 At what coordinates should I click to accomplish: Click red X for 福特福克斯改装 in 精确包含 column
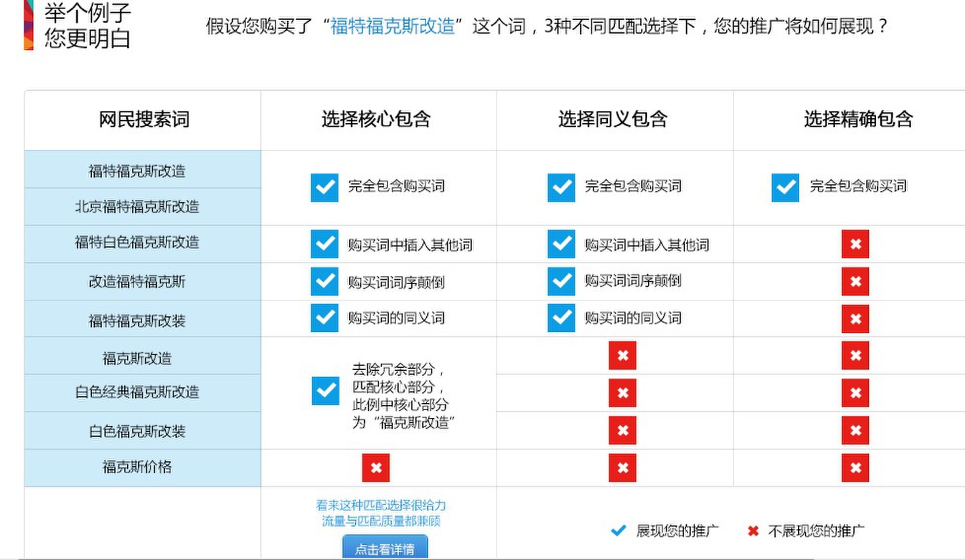[855, 318]
